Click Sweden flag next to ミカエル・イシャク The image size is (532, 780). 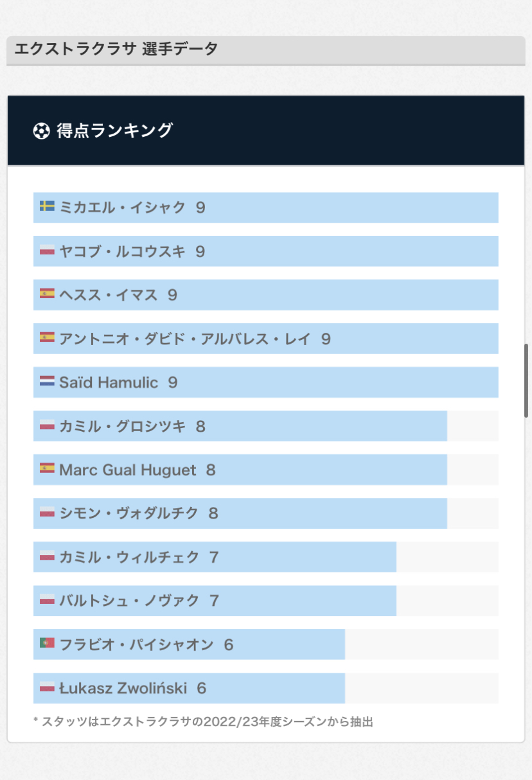coord(47,207)
